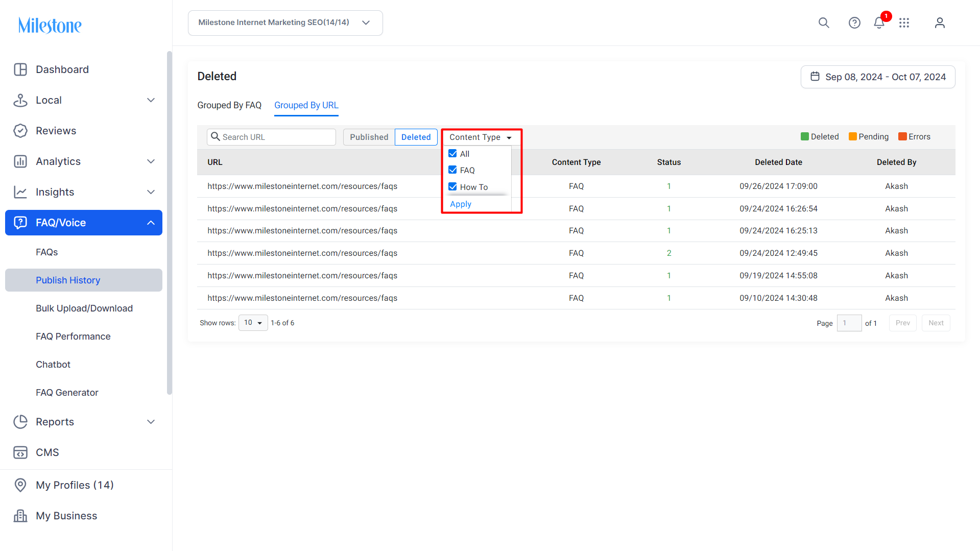980x551 pixels.
Task: Click the FAQ/Voice chat-question icon
Action: click(20, 223)
